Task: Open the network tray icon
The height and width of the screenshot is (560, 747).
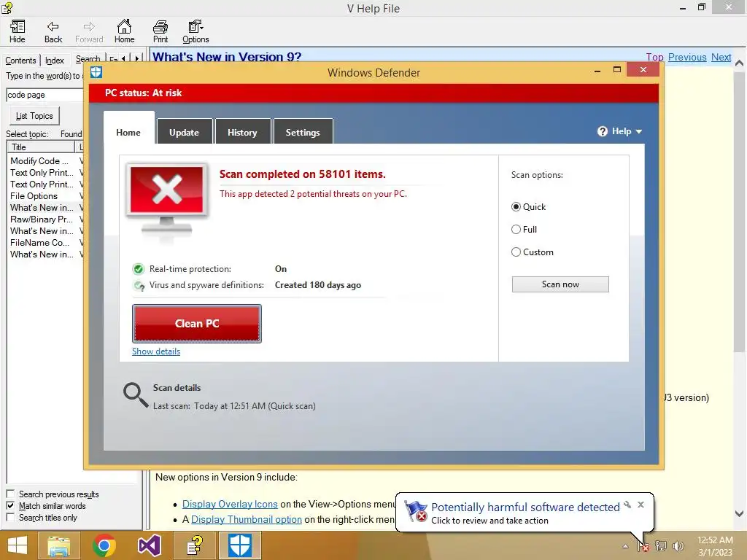Action: pos(661,546)
